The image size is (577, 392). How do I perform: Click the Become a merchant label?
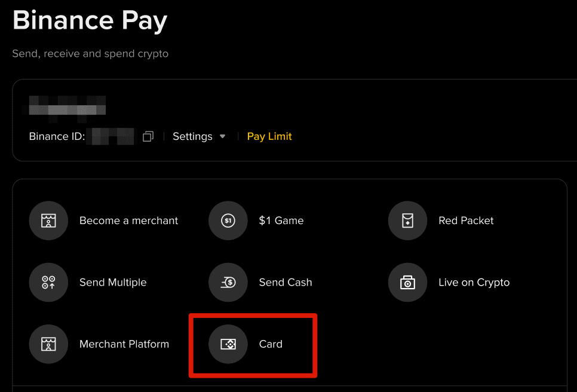(129, 220)
